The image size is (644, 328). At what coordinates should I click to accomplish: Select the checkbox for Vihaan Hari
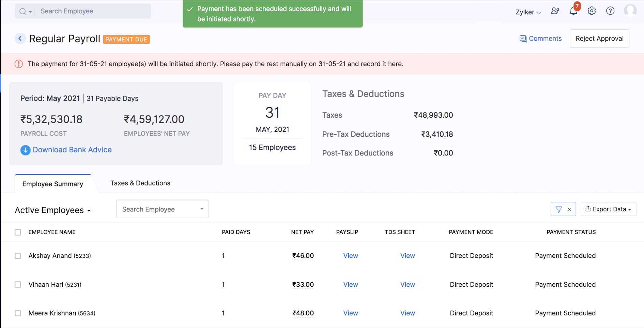coord(18,284)
